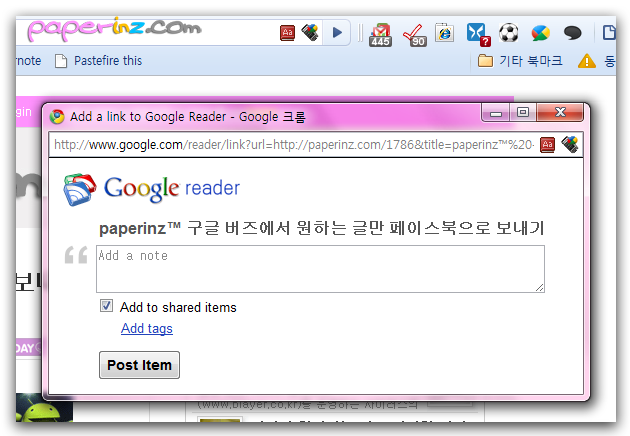Screen dimensions: 630x436
Task: Maximize the Add a link popup window
Action: [x=523, y=113]
